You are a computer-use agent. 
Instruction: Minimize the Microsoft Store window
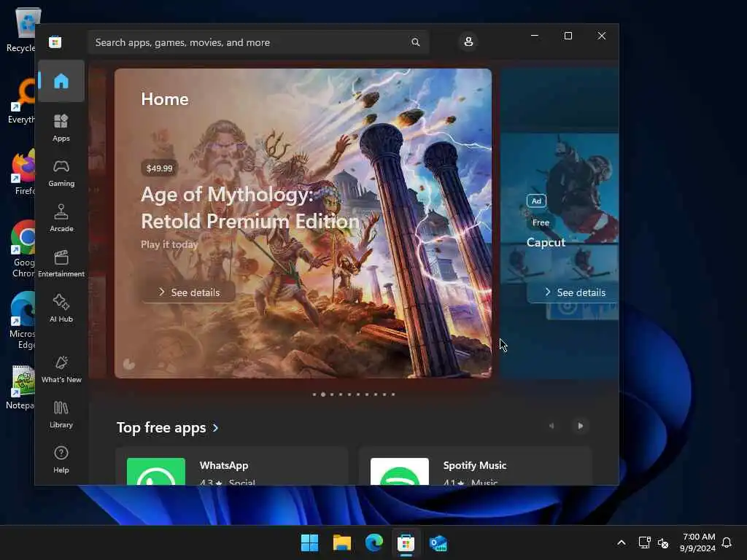click(x=535, y=36)
